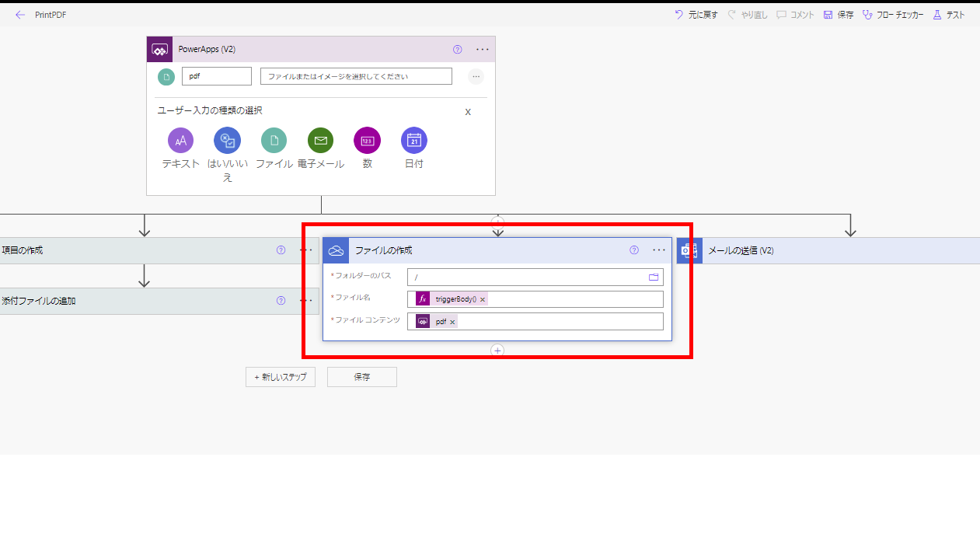Click OneDrive icon on ファイルの作成
Screen dimensions: 980x541
pyautogui.click(x=336, y=250)
